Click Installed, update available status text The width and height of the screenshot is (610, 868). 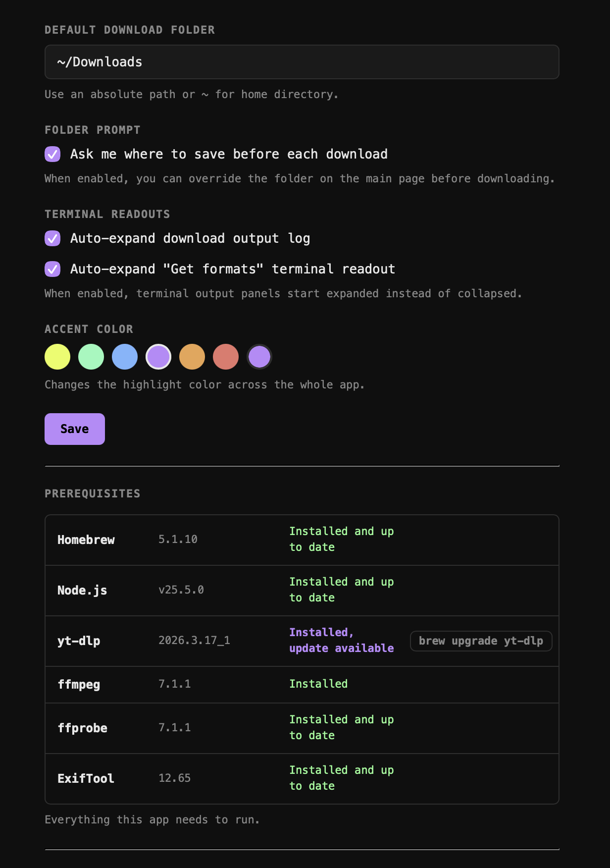pyautogui.click(x=342, y=640)
